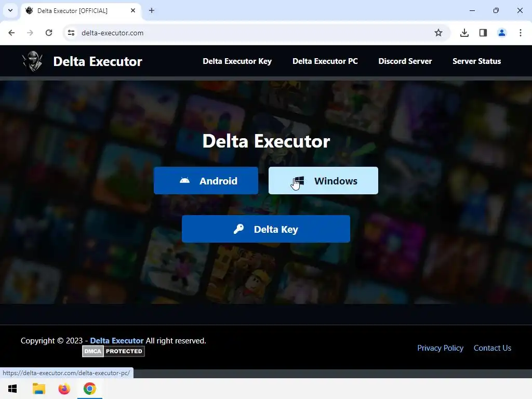
Task: Expand the tab search dropdown arrow
Action: (10, 10)
